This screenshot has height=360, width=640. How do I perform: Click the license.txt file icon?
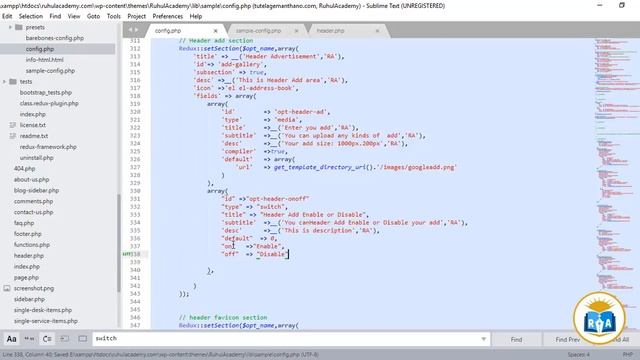coord(13,125)
